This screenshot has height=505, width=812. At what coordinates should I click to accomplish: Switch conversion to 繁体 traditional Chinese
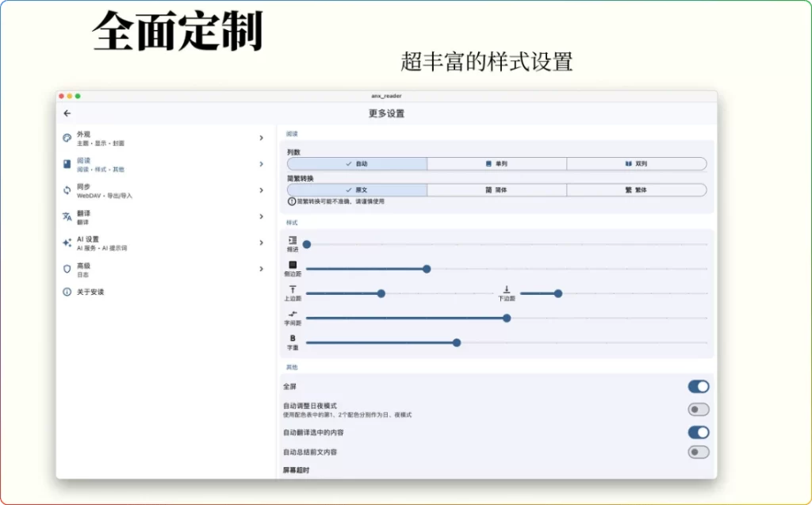[x=636, y=189]
